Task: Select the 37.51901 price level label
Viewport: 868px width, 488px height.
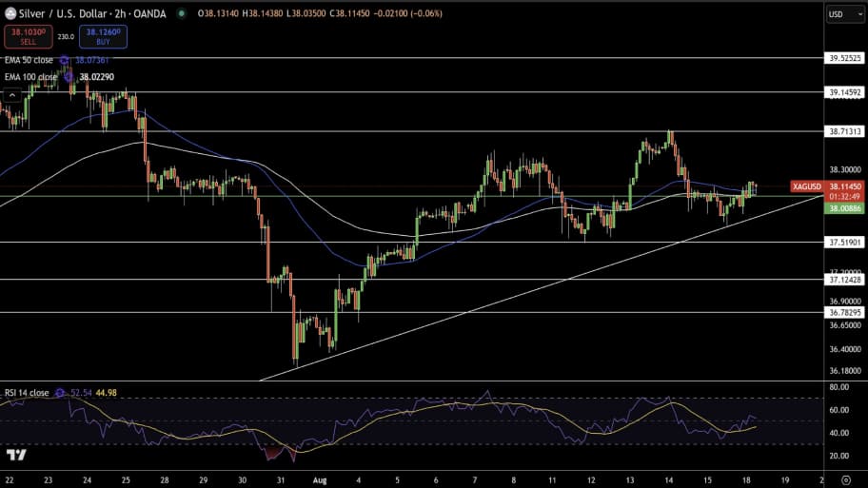Action: point(845,242)
